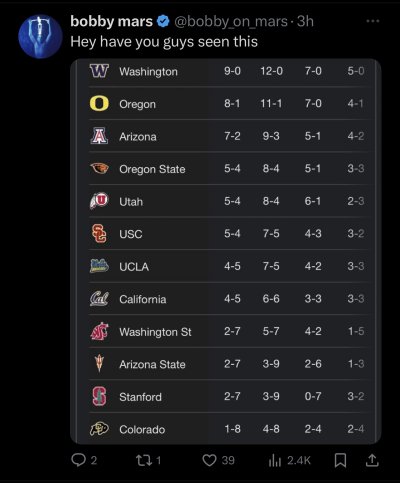The image size is (400, 483).
Task: Click the Washington team logo
Action: click(99, 71)
